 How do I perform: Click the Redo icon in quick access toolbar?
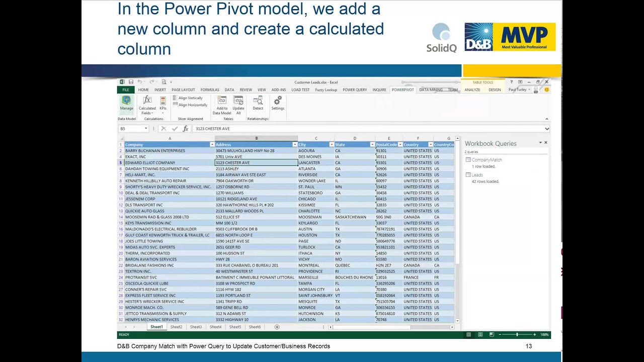(152, 82)
